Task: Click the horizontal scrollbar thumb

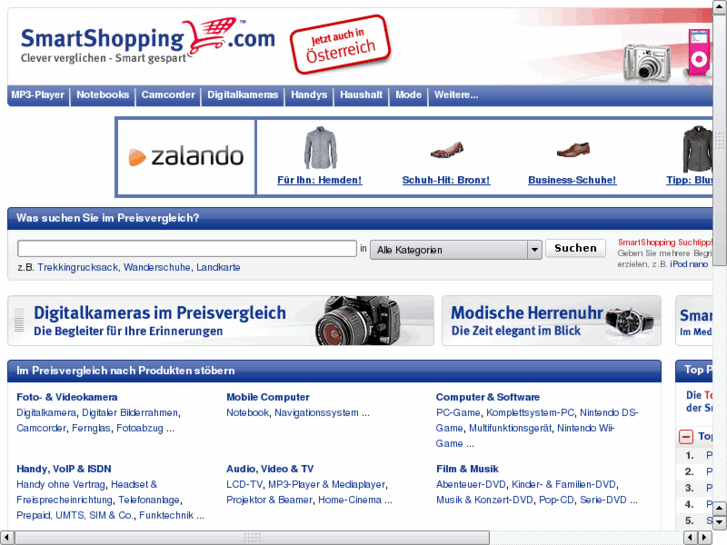Action: (x=252, y=537)
